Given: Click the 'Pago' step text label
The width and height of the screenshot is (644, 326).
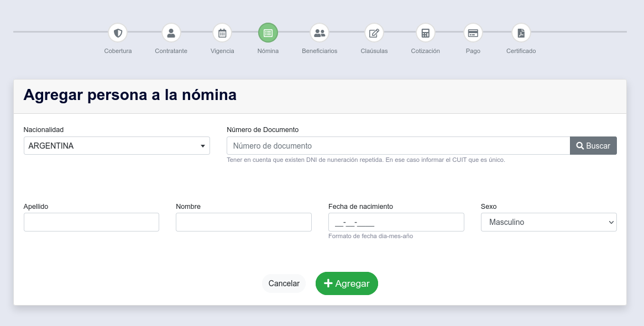Looking at the screenshot, I should [x=473, y=51].
